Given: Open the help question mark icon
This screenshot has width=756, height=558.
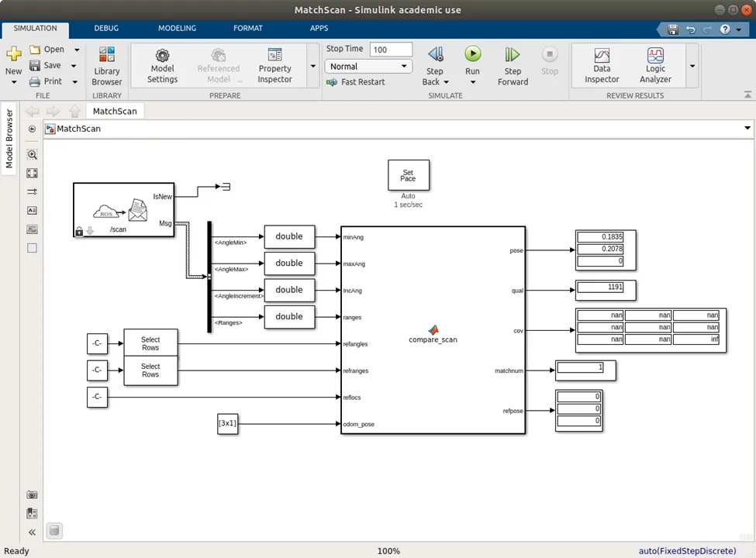Looking at the screenshot, I should click(725, 29).
